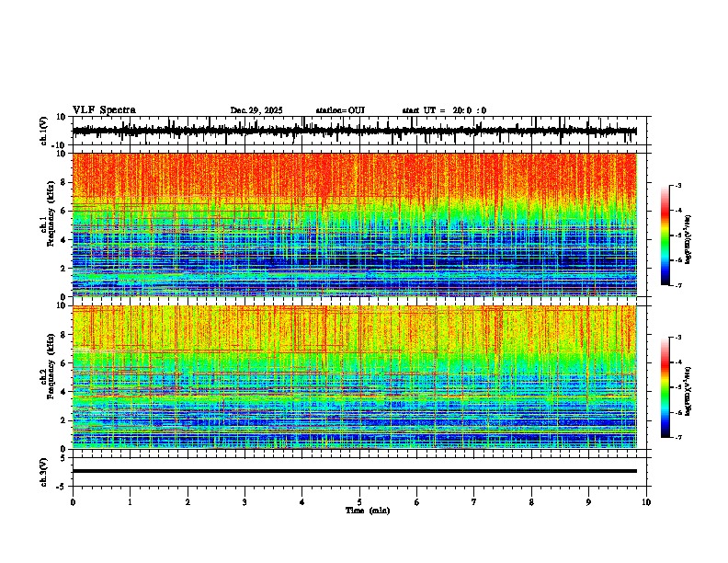Click the time axis tick label "10"

646,502
